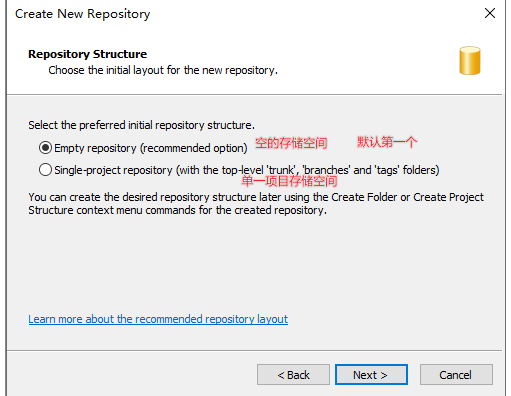This screenshot has height=396, width=511.
Task: Select the Empty repository radio button
Action: pos(45,148)
